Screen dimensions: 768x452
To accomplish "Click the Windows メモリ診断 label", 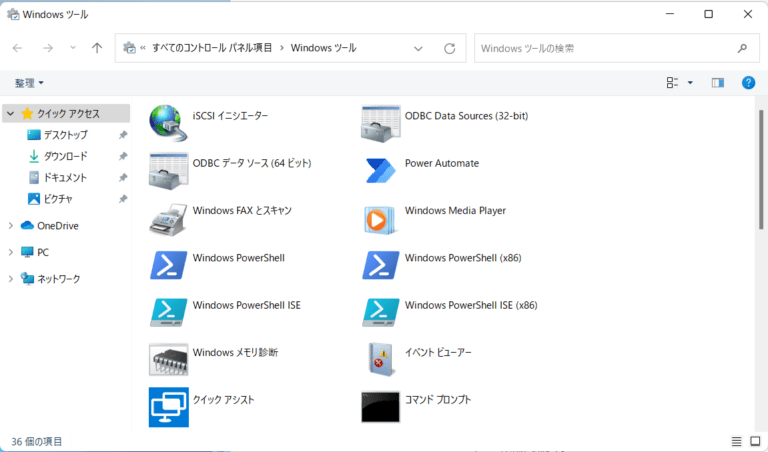I will tap(235, 353).
